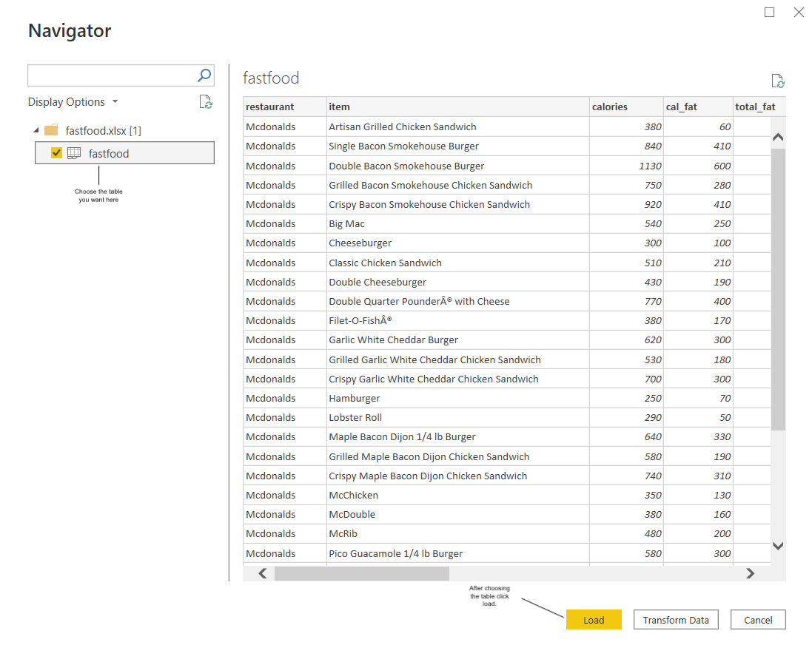Click inside the search input field
Viewport: 812px width, 645px height.
pyautogui.click(x=111, y=75)
